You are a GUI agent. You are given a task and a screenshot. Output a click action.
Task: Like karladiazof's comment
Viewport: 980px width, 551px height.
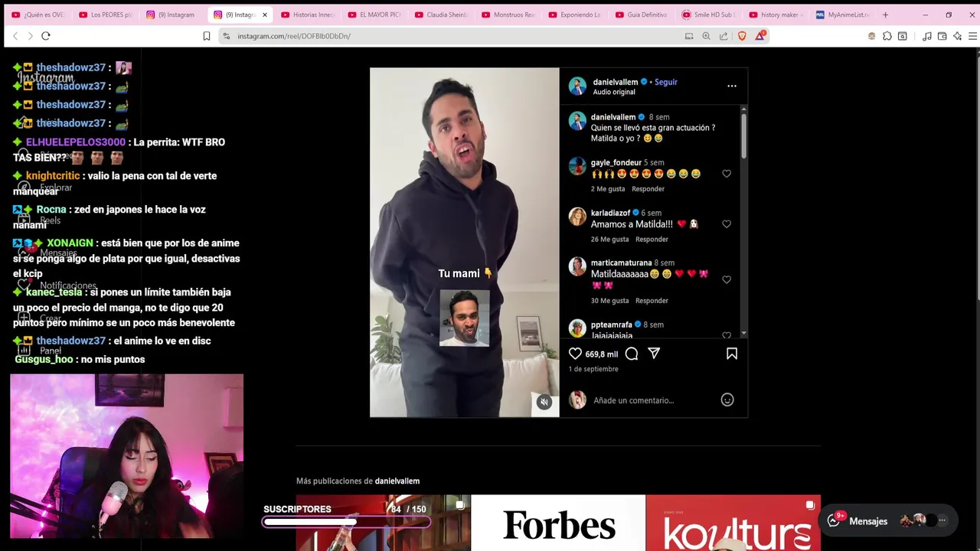(727, 224)
